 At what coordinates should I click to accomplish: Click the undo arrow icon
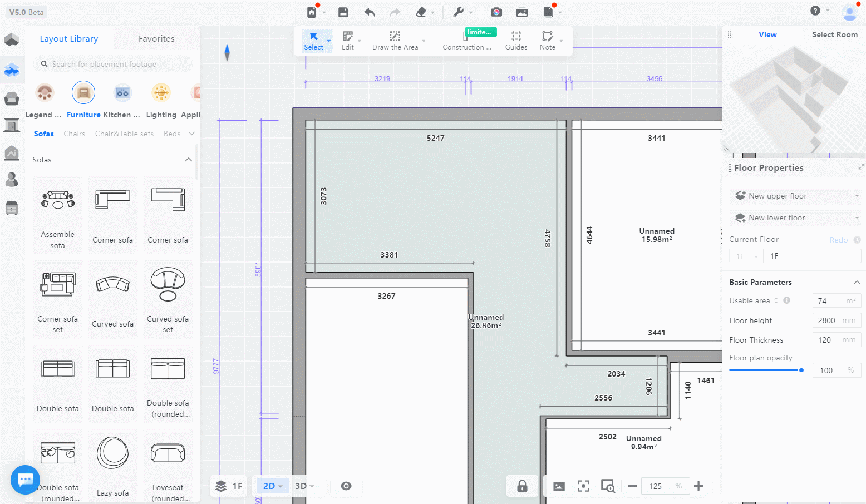370,12
